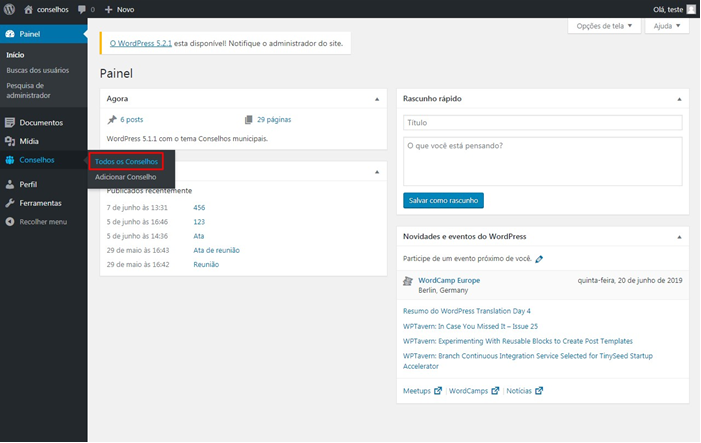Click the pages icon beside 29 páginas
This screenshot has width=701, height=443.
pyautogui.click(x=249, y=120)
